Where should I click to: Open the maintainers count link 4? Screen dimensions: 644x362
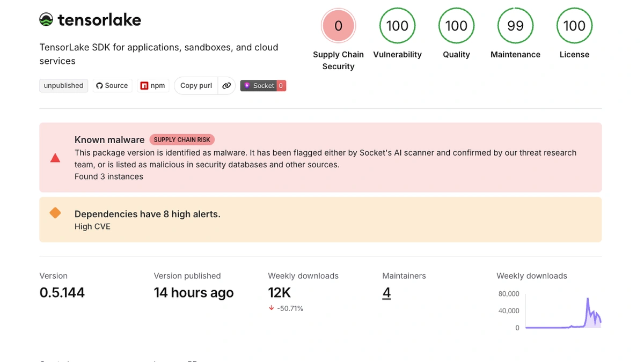coord(386,293)
